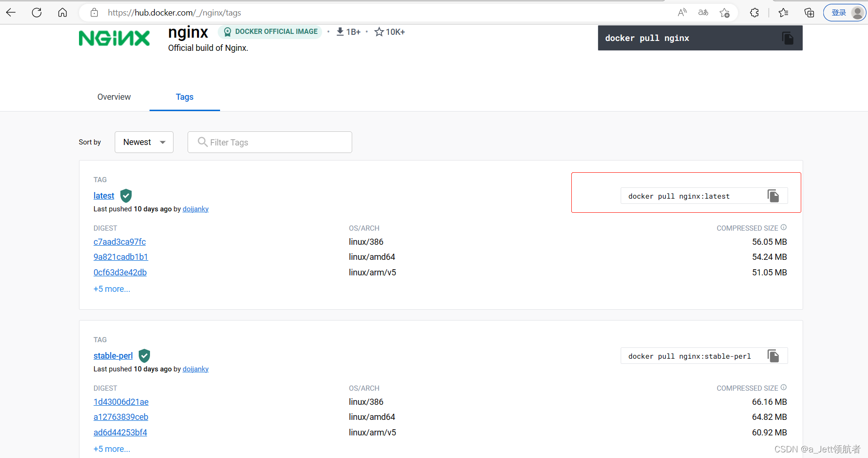Open digest ad6d44253bf4

coord(120,433)
